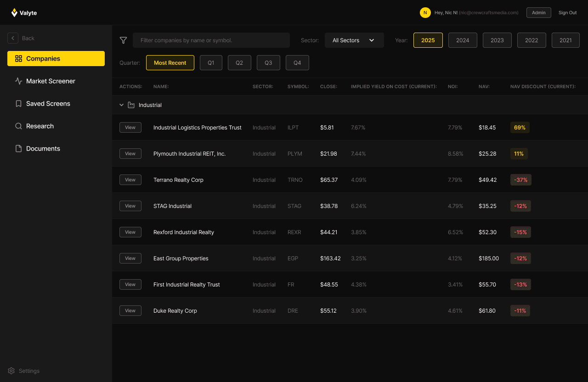Viewport: 588px width, 382px height.
Task: Click the NAV Discount column header
Action: point(543,87)
